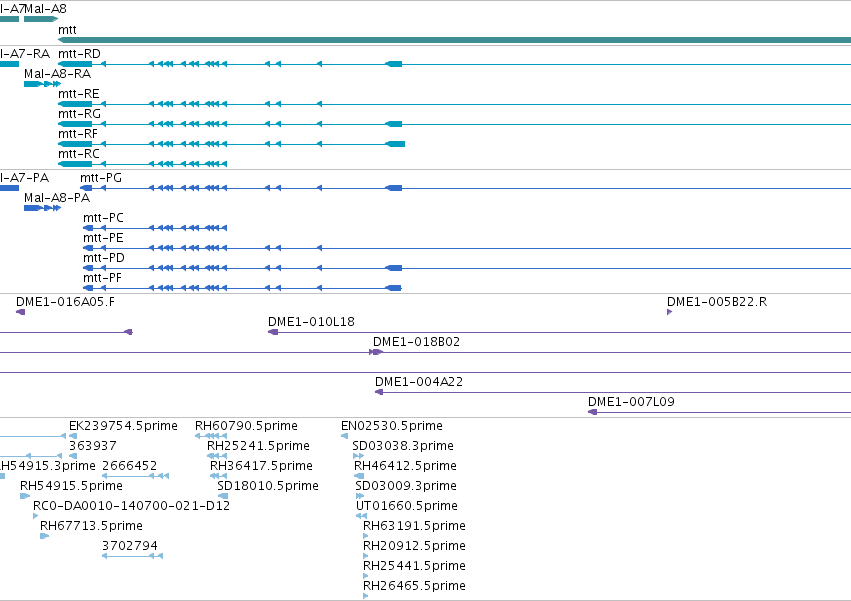Select the mtt-RF transcript label
Screen dimensions: 851x601
(x=78, y=134)
